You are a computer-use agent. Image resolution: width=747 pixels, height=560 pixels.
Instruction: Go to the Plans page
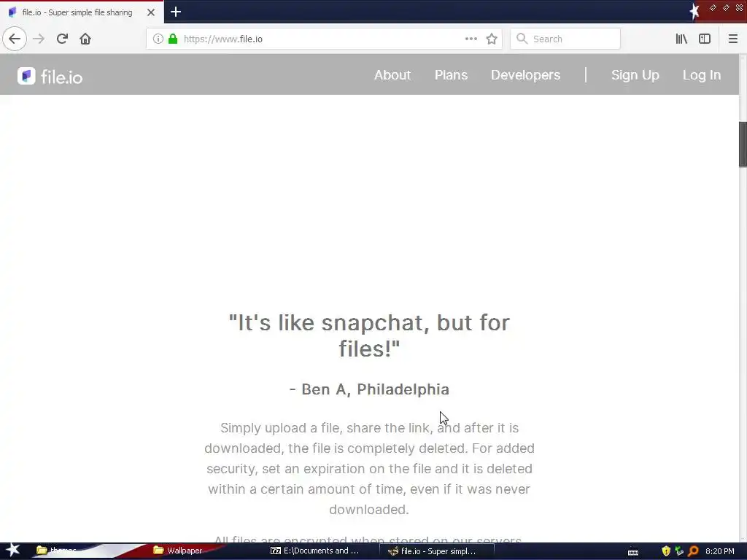click(x=451, y=75)
